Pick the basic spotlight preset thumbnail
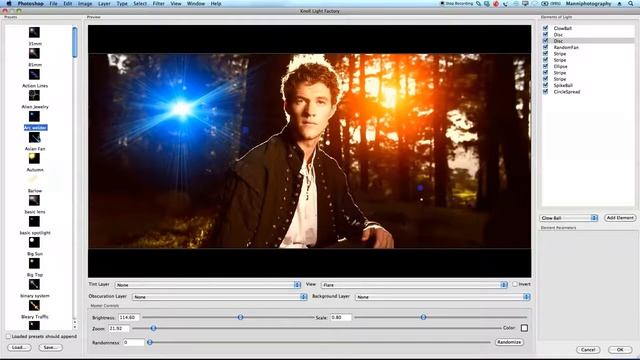Image resolution: width=640 pixels, height=360 pixels. (34, 222)
